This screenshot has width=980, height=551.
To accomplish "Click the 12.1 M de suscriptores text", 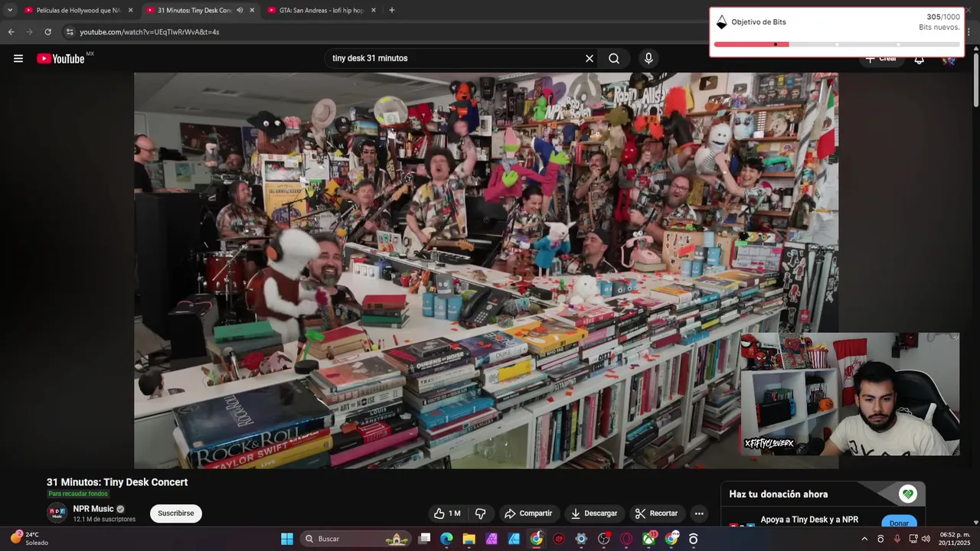I will (x=104, y=519).
